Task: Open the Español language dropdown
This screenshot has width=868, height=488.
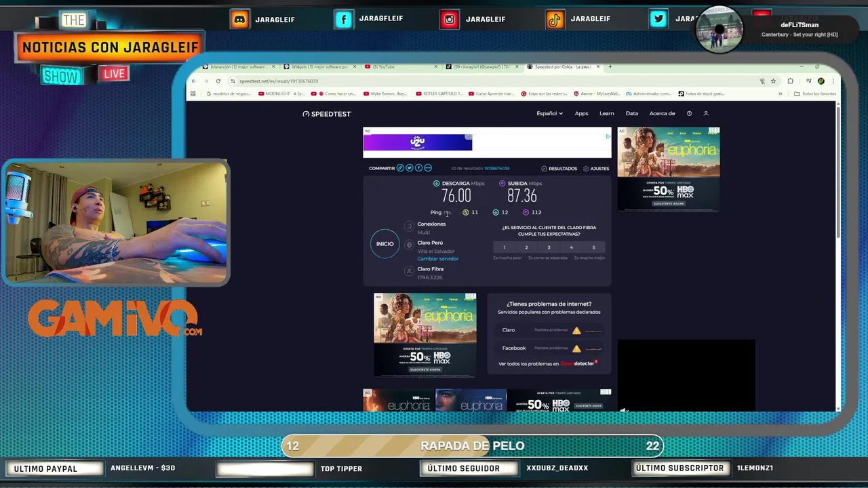Action: (x=549, y=114)
